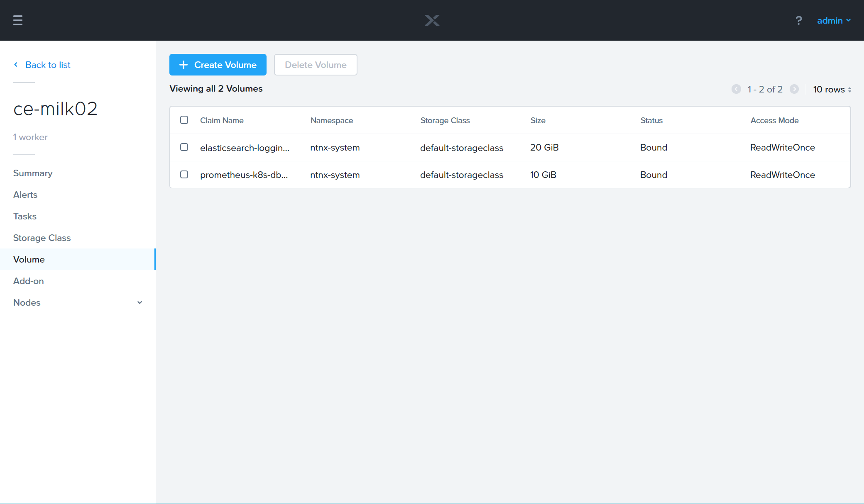Open the Summary sidebar item
The width and height of the screenshot is (864, 504).
tap(33, 173)
